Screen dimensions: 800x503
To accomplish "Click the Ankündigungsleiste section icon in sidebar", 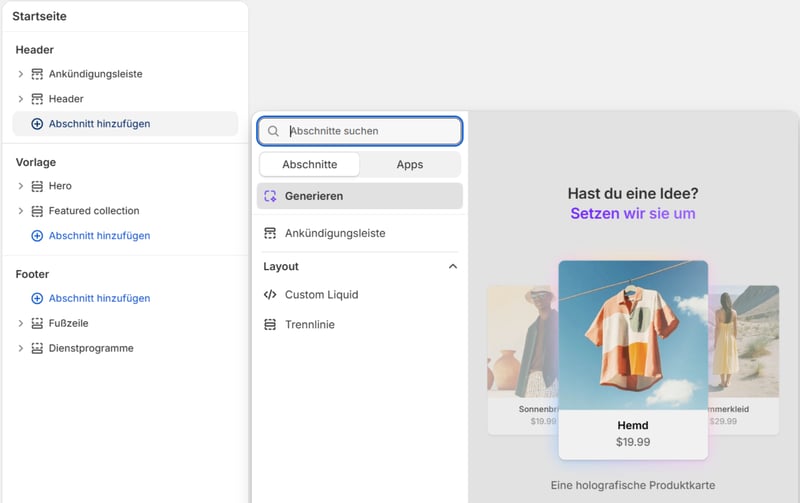I will (37, 74).
